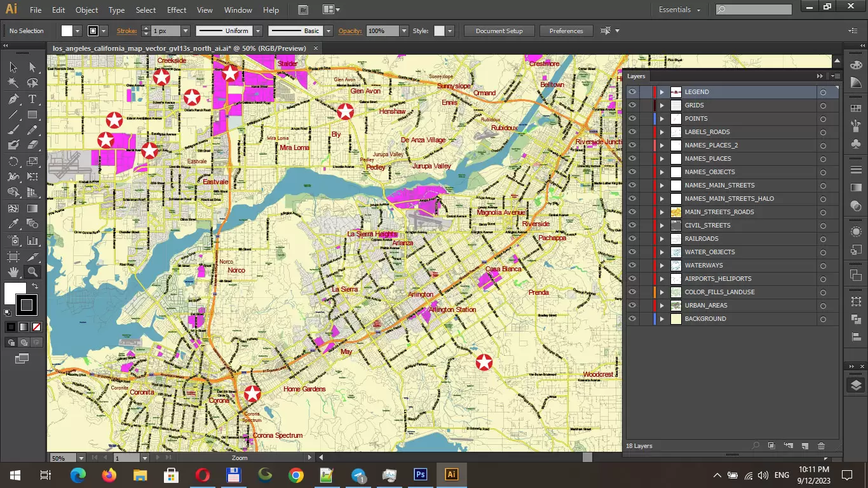Open the Layers panel icon in dock
Viewport: 868px width, 488px height.
pyautogui.click(x=855, y=385)
